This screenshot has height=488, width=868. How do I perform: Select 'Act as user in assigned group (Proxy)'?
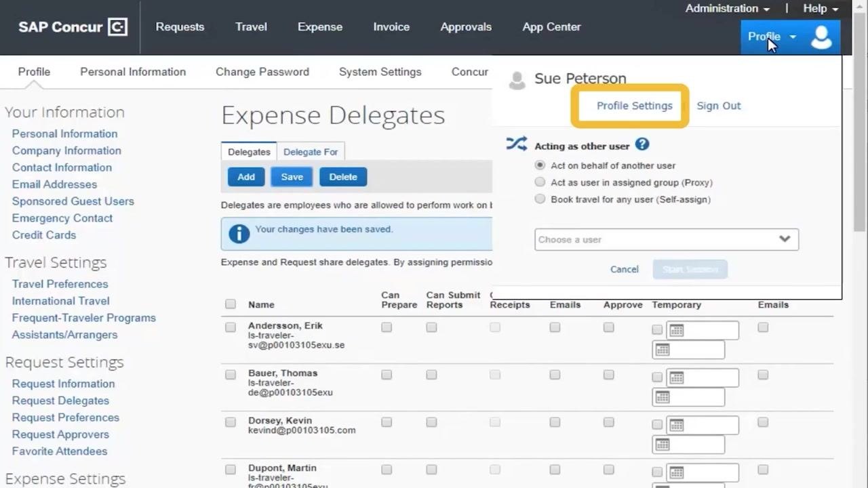pyautogui.click(x=540, y=182)
